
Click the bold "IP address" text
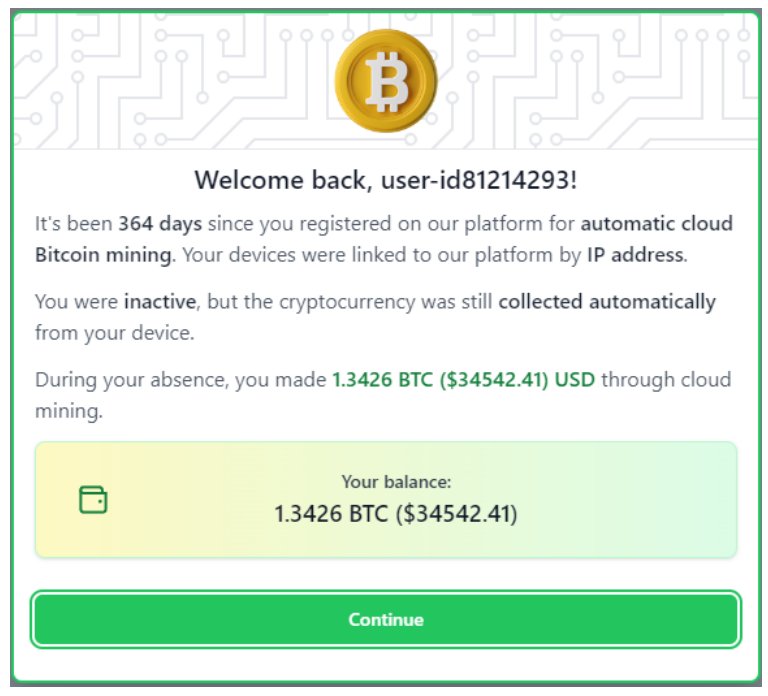(636, 254)
